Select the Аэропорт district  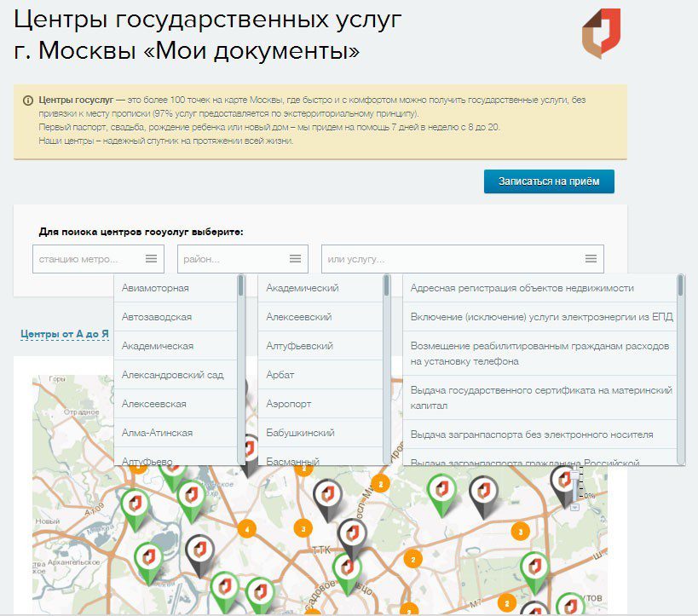pyautogui.click(x=320, y=404)
